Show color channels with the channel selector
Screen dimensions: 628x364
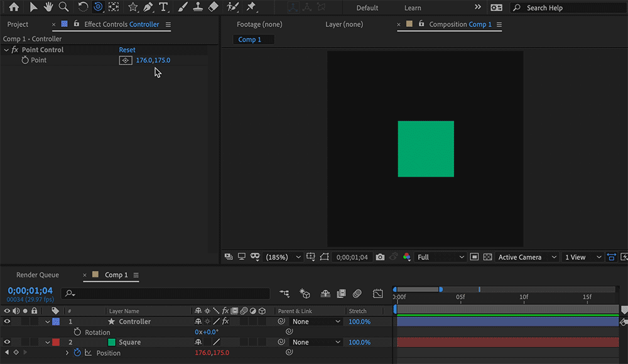[x=406, y=257]
